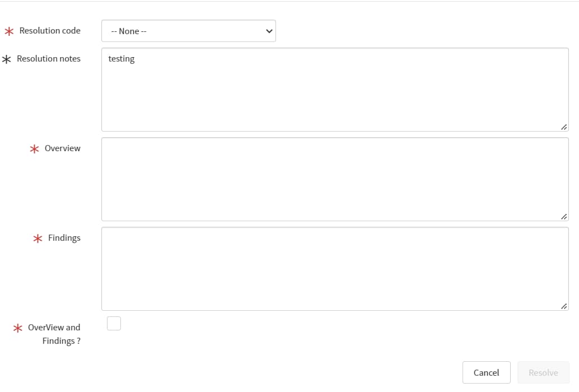Click the Resolution code label

[50, 31]
